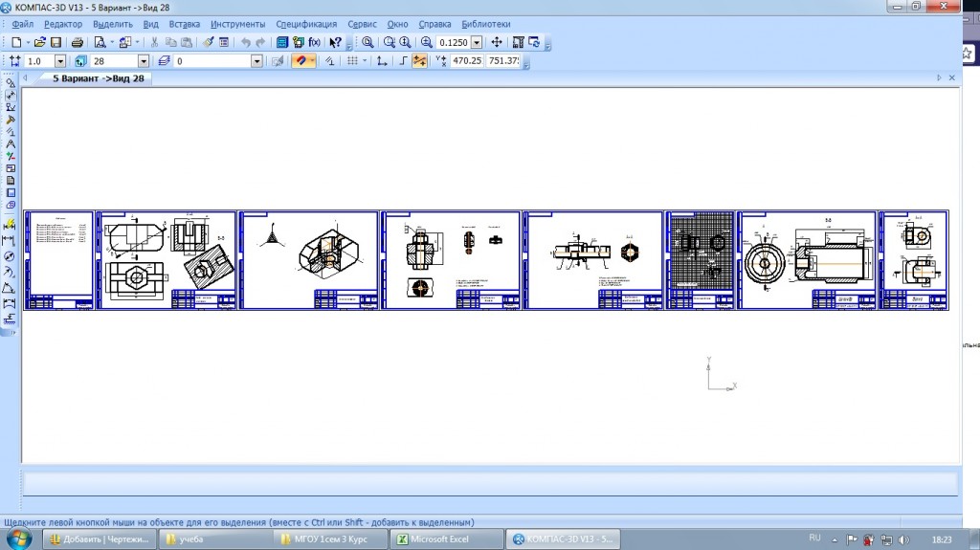Select the Angular dimension tool
Viewport: 980px width, 550px height.
10,288
